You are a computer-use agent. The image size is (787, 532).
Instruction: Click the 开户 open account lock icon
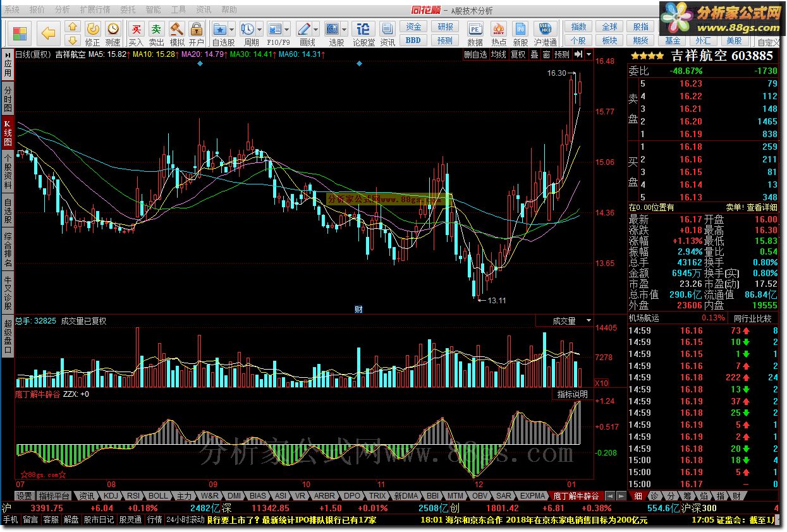[196, 33]
